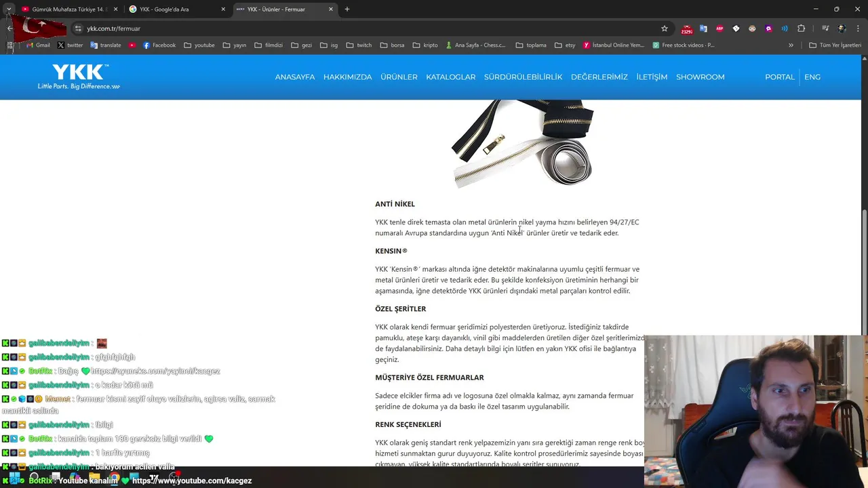Open the red badge extension showing 23291

pyautogui.click(x=687, y=29)
